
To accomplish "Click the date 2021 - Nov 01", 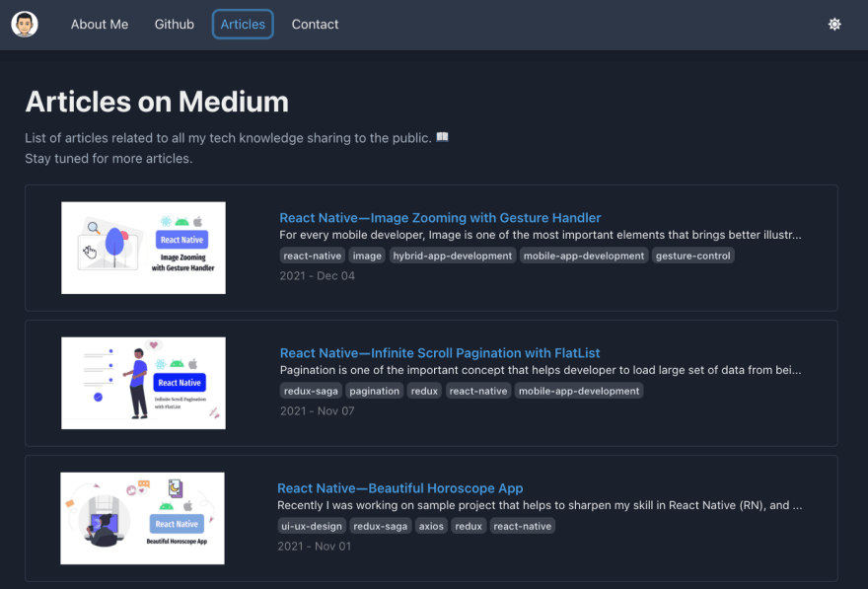I will [x=315, y=546].
